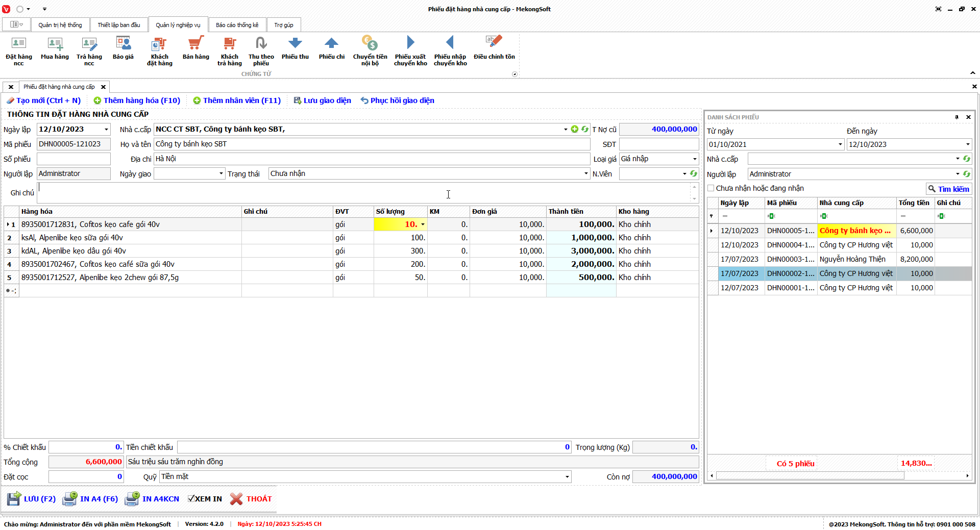Enable Chưa nhận hoặc đang nhận checkbox
Screen dimensions: 980x530
click(711, 188)
